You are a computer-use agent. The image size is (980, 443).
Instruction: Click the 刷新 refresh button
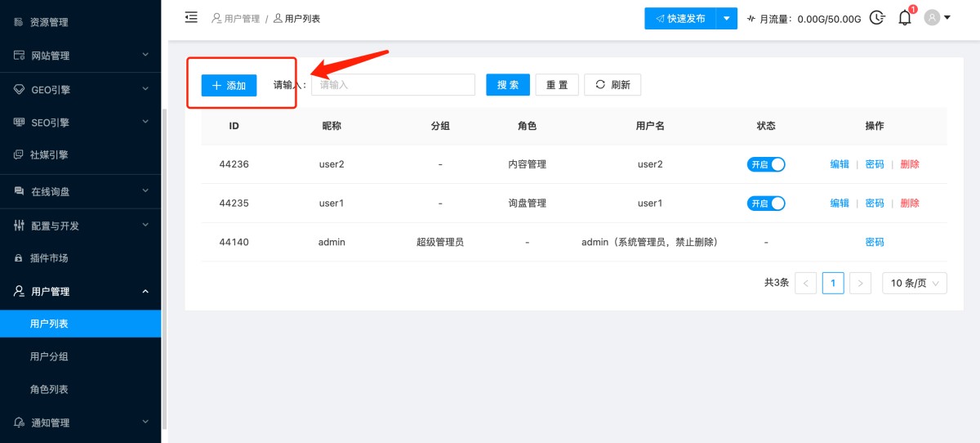(x=612, y=85)
